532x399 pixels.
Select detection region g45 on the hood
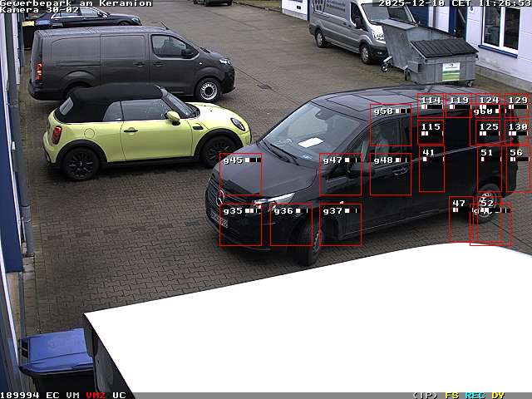pos(240,175)
